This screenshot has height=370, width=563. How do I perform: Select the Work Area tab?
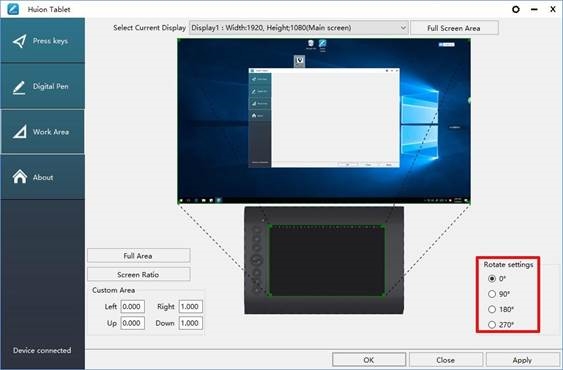(42, 132)
